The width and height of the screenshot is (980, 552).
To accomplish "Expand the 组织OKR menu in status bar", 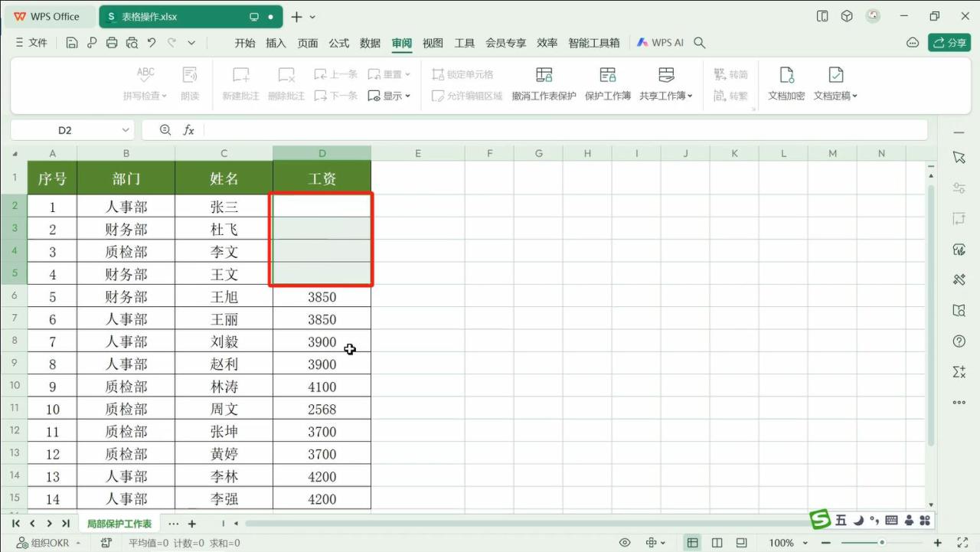I will tap(49, 543).
